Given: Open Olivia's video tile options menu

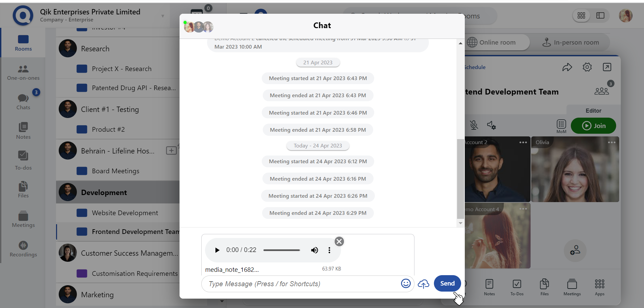Looking at the screenshot, I should point(611,142).
